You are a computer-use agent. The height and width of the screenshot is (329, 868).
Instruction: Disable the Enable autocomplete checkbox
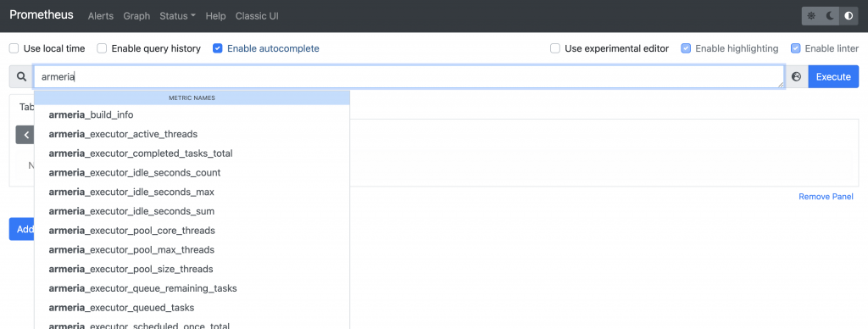pyautogui.click(x=218, y=48)
